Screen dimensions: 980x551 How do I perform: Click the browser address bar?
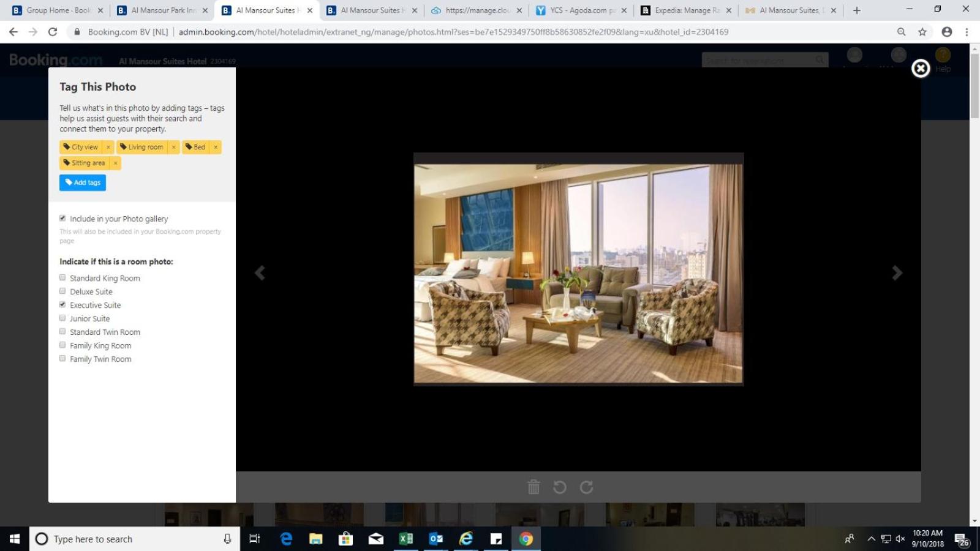[453, 32]
